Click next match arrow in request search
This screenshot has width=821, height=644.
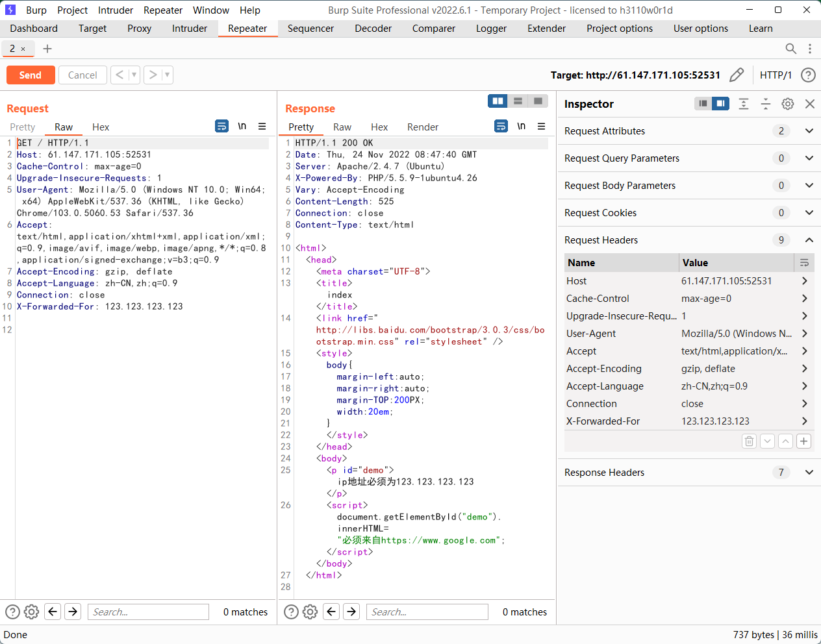pyautogui.click(x=73, y=612)
